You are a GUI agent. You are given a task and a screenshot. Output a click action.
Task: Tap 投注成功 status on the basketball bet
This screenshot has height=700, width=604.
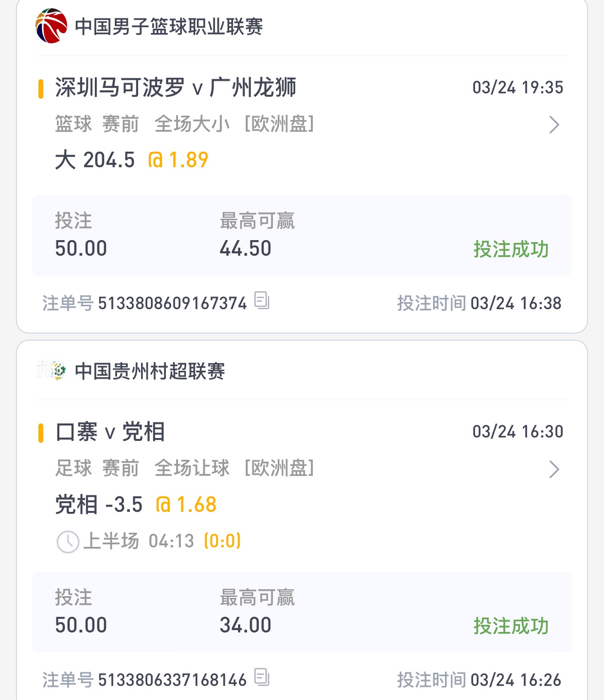pos(511,249)
